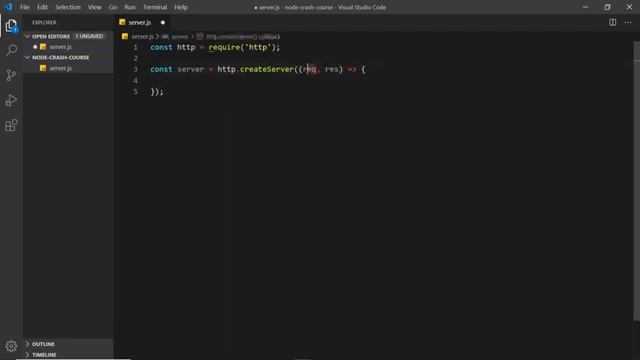
Task: Click line number 3 in gutter
Action: [136, 69]
